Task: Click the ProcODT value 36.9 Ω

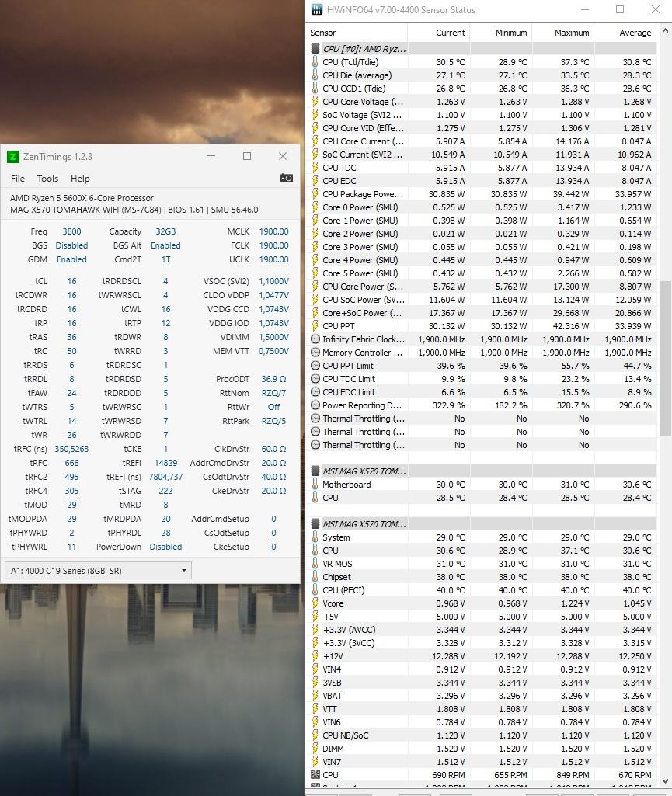Action: [x=273, y=379]
